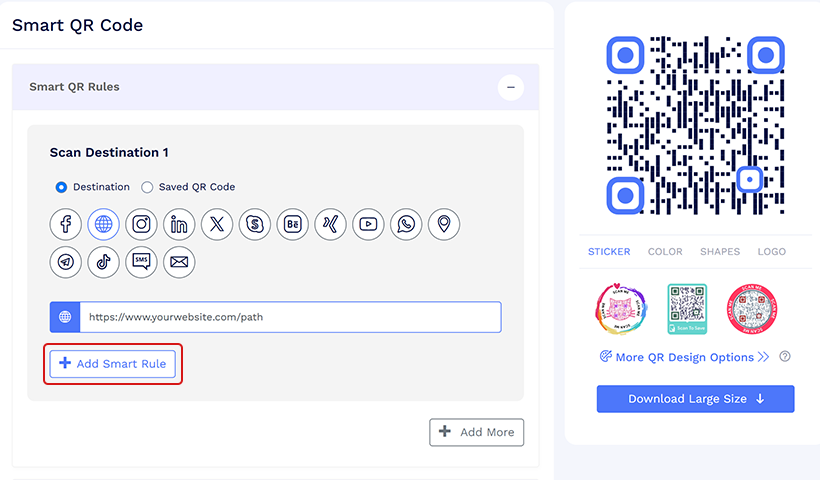Select the Instagram destination icon

point(142,224)
